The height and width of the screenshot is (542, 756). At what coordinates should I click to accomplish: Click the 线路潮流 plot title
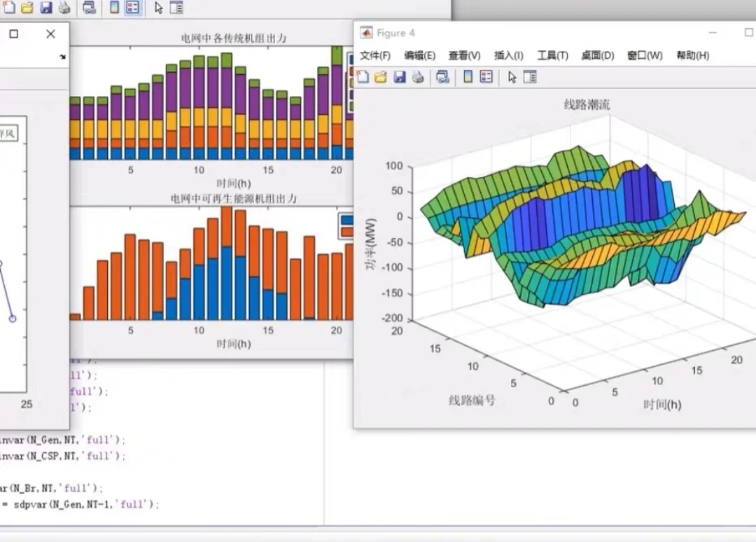587,104
